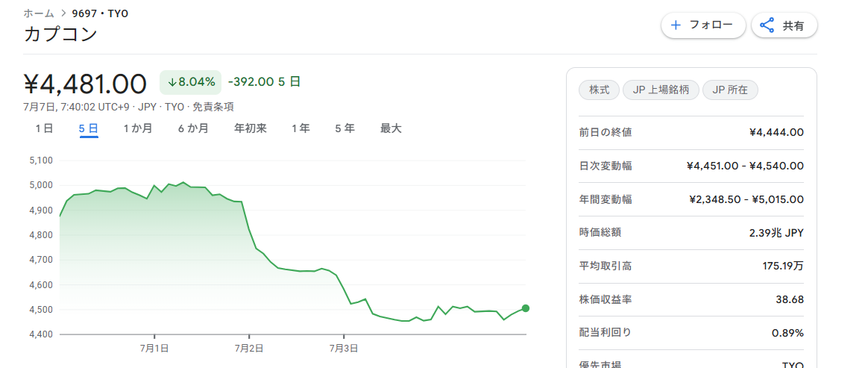Click the ¥4,444.00 value
The height and width of the screenshot is (368, 868).
(x=776, y=132)
